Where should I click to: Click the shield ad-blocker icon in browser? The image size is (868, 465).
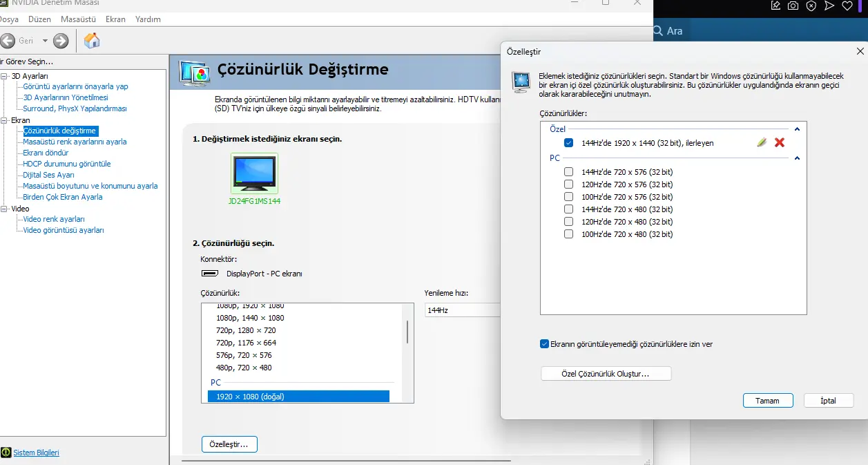click(x=811, y=6)
